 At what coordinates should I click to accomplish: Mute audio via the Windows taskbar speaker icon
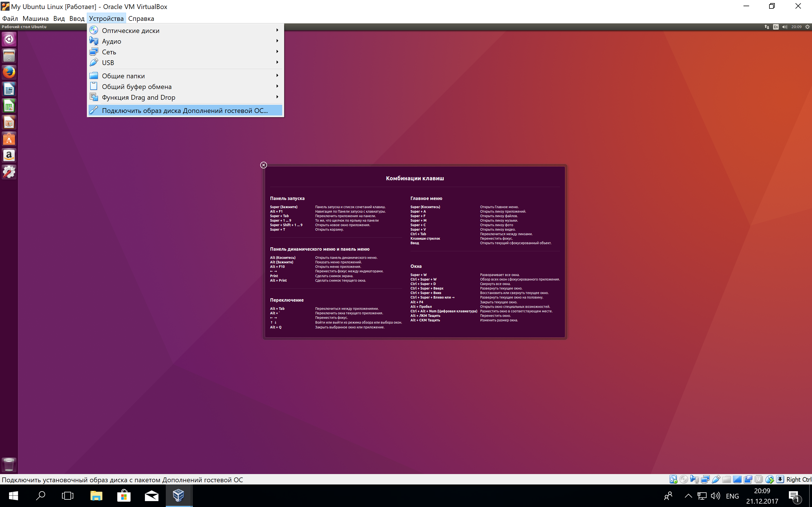715,496
